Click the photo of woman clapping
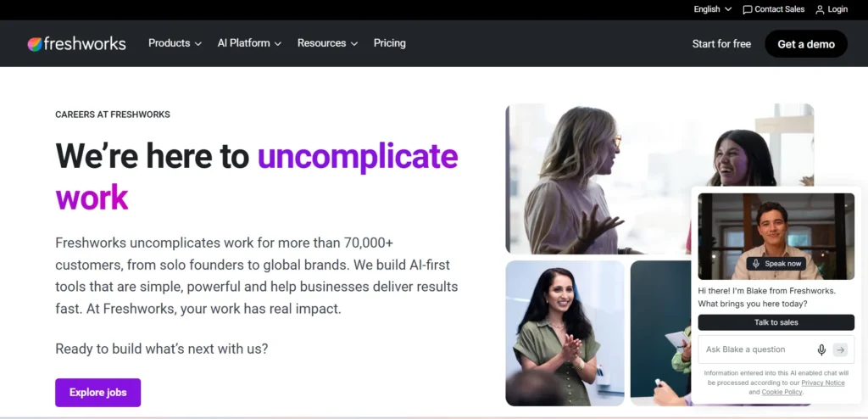The width and height of the screenshot is (868, 419). coord(565,333)
